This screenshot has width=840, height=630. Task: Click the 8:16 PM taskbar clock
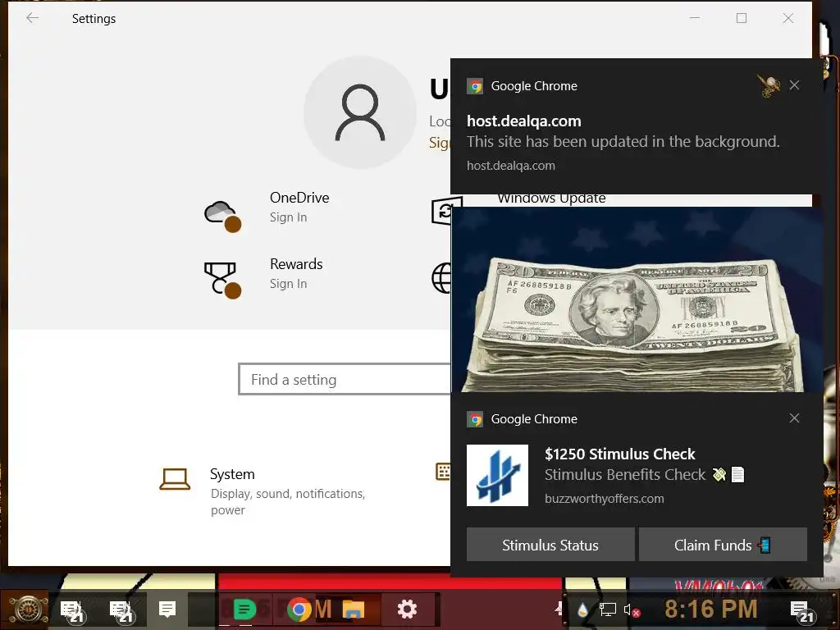point(711,609)
